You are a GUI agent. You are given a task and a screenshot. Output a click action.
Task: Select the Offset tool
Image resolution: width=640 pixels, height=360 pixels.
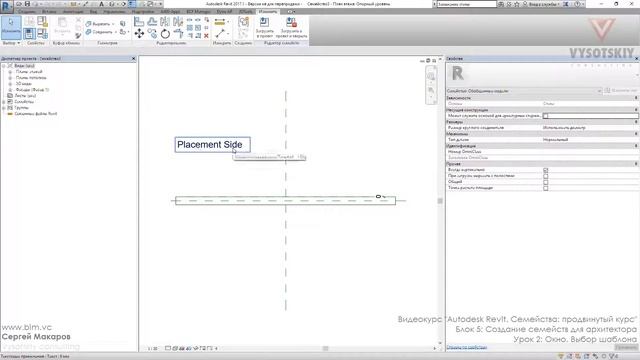(x=152, y=22)
